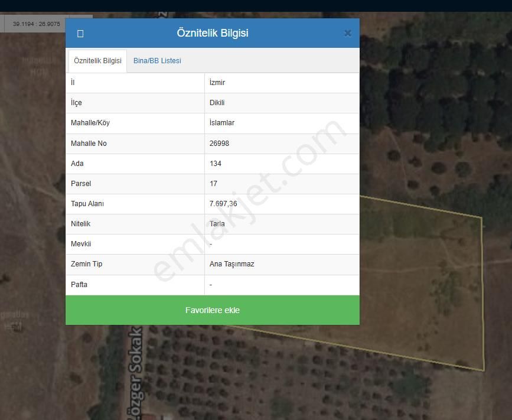Click the Tapu Alanı value 7.697,36
The height and width of the screenshot is (420, 512).
coord(223,204)
